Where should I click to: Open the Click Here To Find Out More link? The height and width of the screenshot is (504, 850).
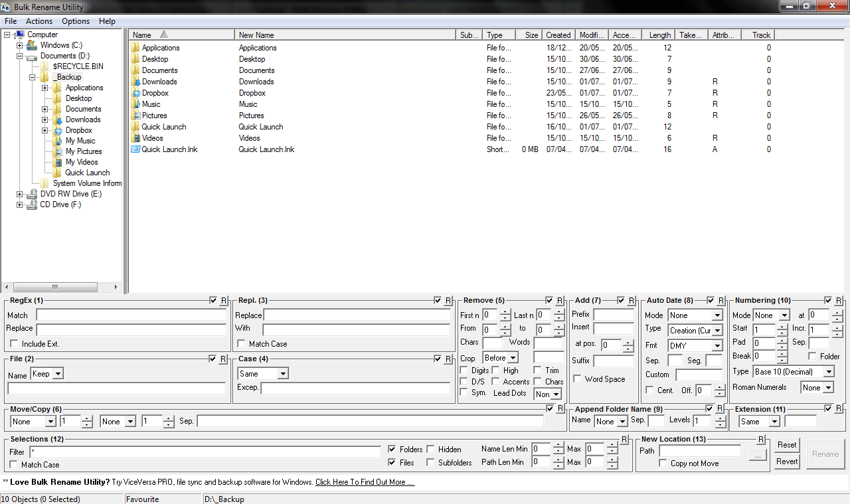coord(365,482)
